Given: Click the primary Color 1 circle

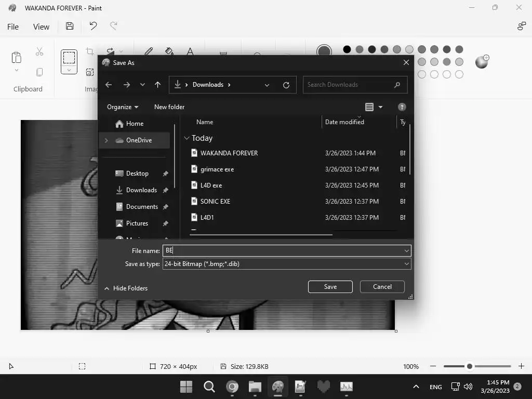Looking at the screenshot, I should click(x=324, y=51).
